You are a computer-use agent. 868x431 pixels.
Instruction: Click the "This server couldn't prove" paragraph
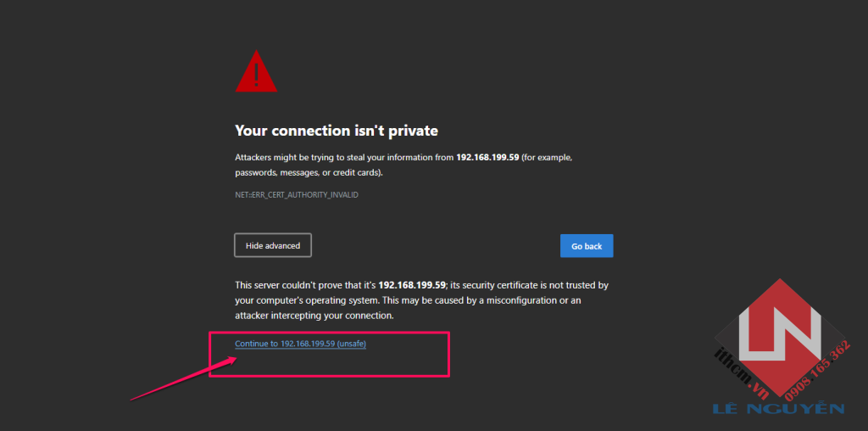pyautogui.click(x=421, y=300)
